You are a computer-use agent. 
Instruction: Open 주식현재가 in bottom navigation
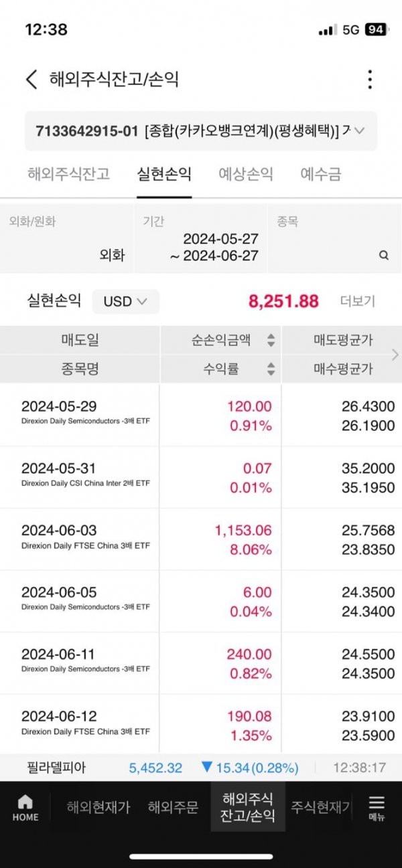321,807
